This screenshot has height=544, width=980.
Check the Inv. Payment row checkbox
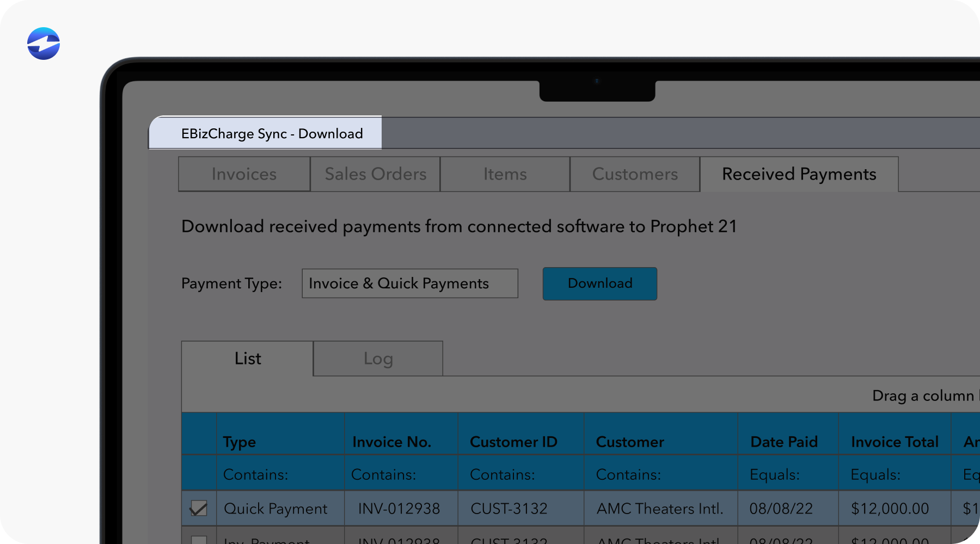pos(199,540)
